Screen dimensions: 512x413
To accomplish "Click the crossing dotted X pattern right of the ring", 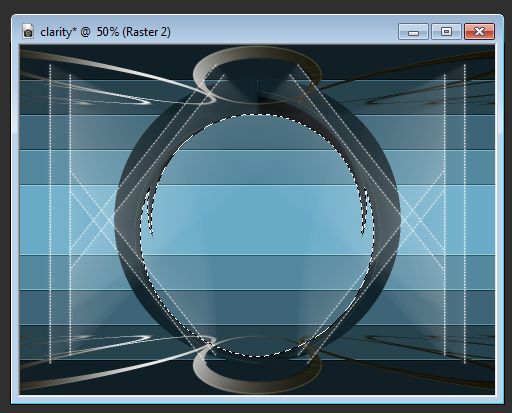I will 422,220.
